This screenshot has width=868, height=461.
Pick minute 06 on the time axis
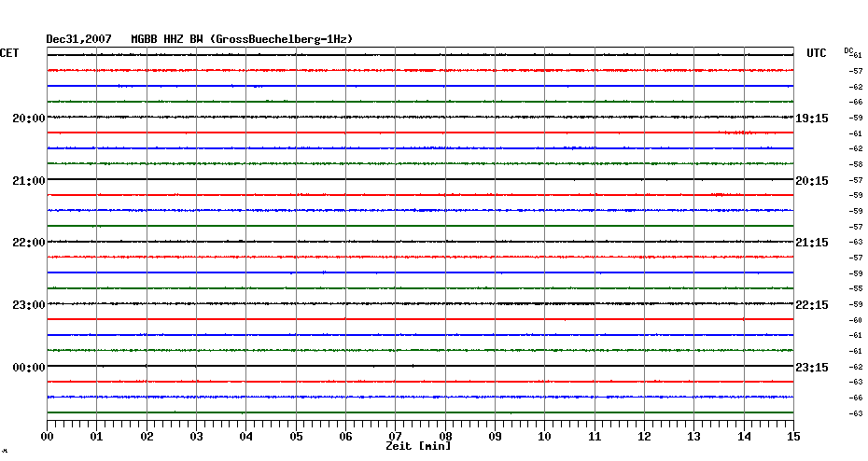pyautogui.click(x=345, y=437)
